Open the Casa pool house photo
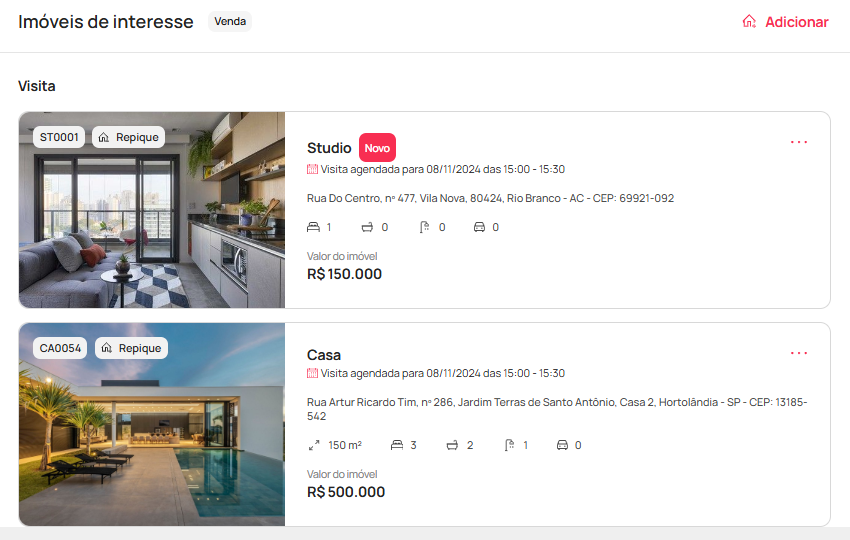Viewport: 850px width, 540px height. 152,425
